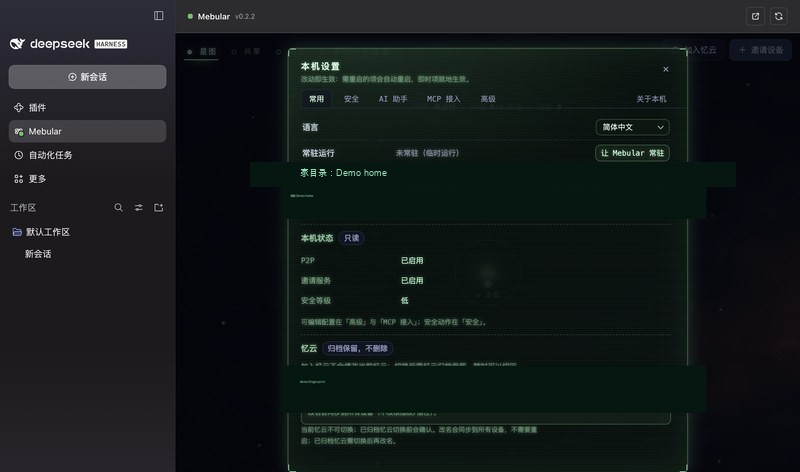Click the 本机状态 section heading

point(317,238)
